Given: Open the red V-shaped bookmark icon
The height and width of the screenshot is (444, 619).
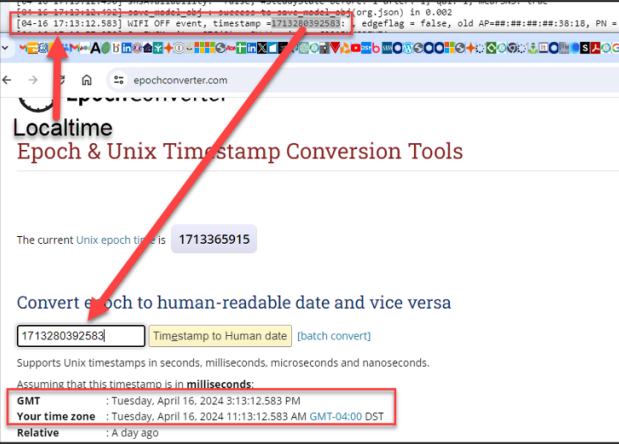Looking at the screenshot, I should coord(335,48).
